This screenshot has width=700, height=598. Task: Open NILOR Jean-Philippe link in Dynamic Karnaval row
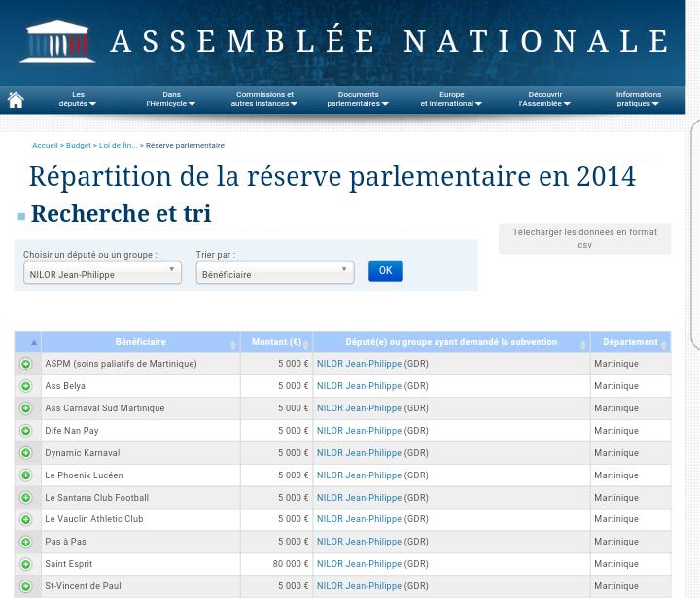[x=359, y=453]
